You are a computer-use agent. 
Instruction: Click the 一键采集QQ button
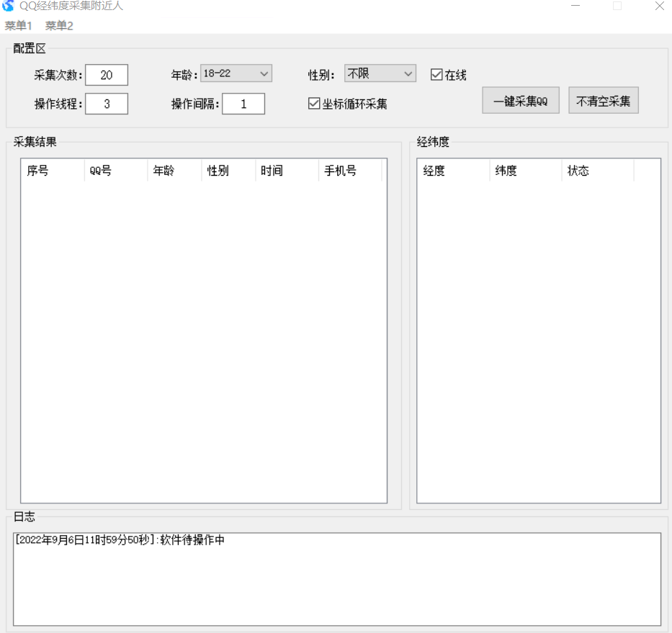521,101
